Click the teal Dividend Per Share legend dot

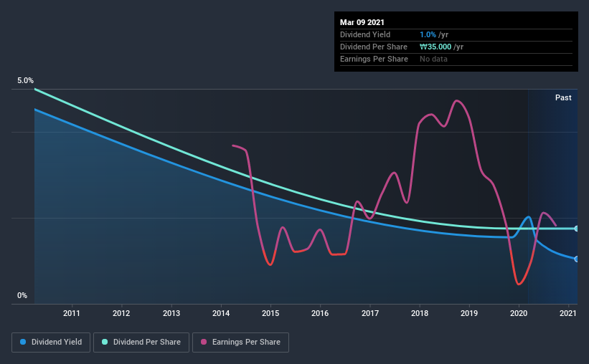(105, 342)
